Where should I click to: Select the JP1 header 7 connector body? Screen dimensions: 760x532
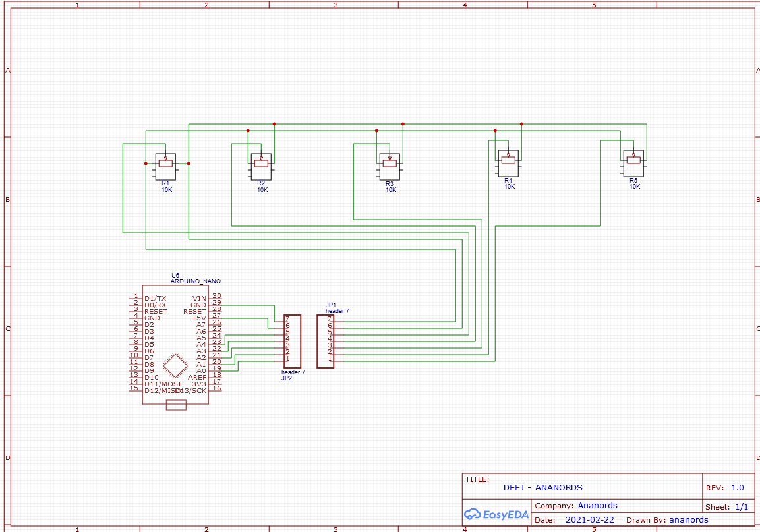325,341
